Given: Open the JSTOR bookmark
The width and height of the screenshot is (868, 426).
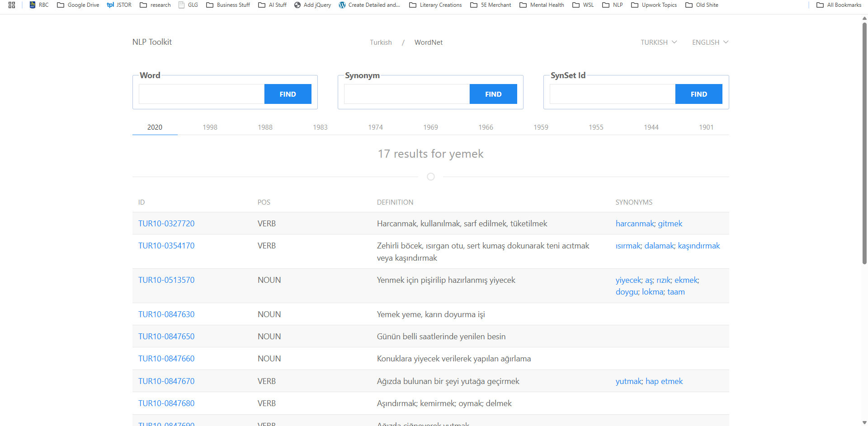Looking at the screenshot, I should pos(119,5).
